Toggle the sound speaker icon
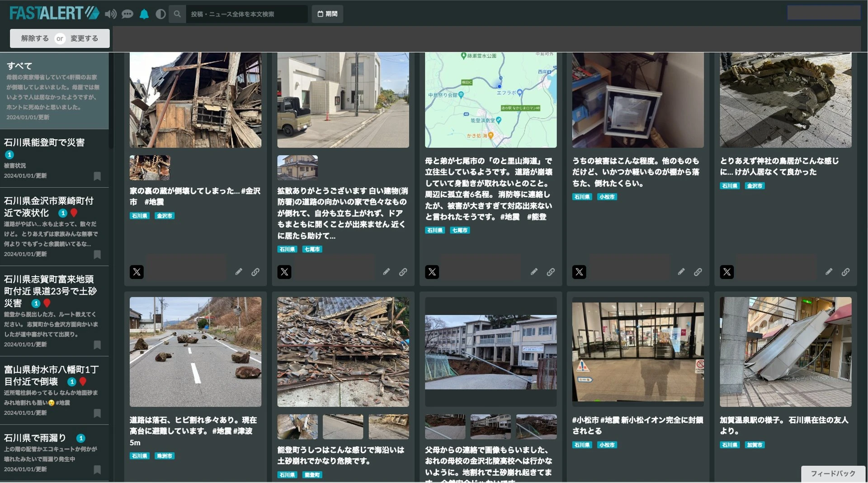The width and height of the screenshot is (868, 483). (x=110, y=14)
